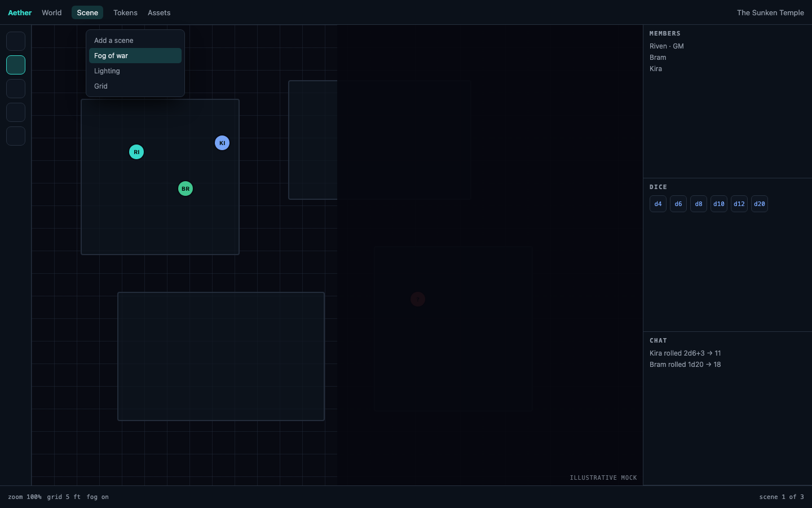The width and height of the screenshot is (812, 508).
Task: Click the CHAT panel heading
Action: click(658, 340)
